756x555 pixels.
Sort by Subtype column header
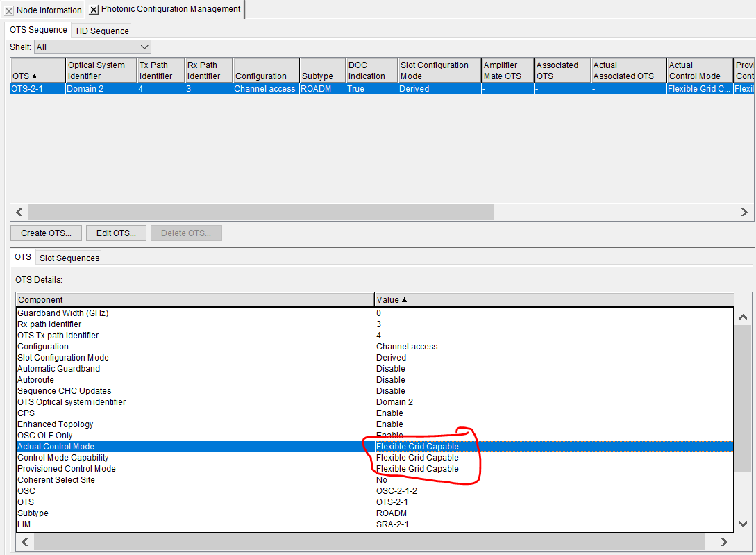coord(323,70)
